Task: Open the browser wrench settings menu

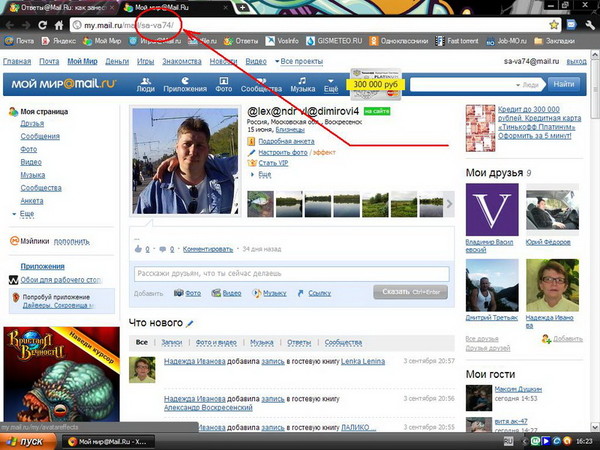Action: pyautogui.click(x=590, y=25)
